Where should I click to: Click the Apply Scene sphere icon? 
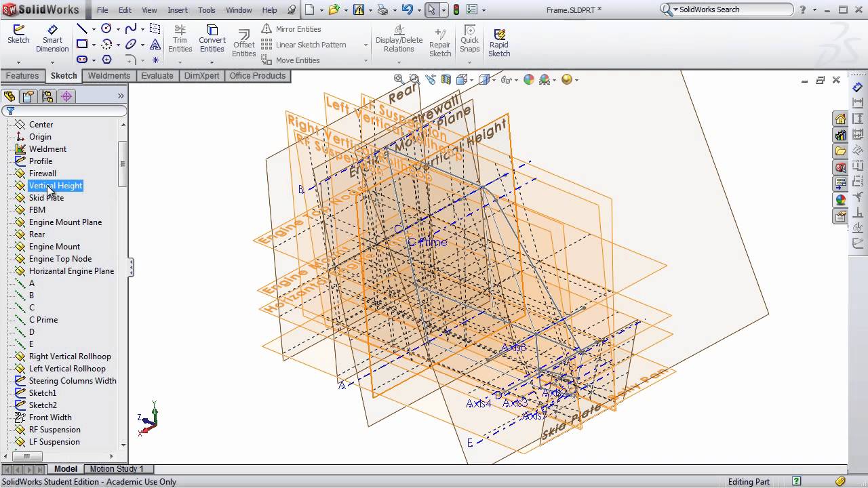(545, 79)
